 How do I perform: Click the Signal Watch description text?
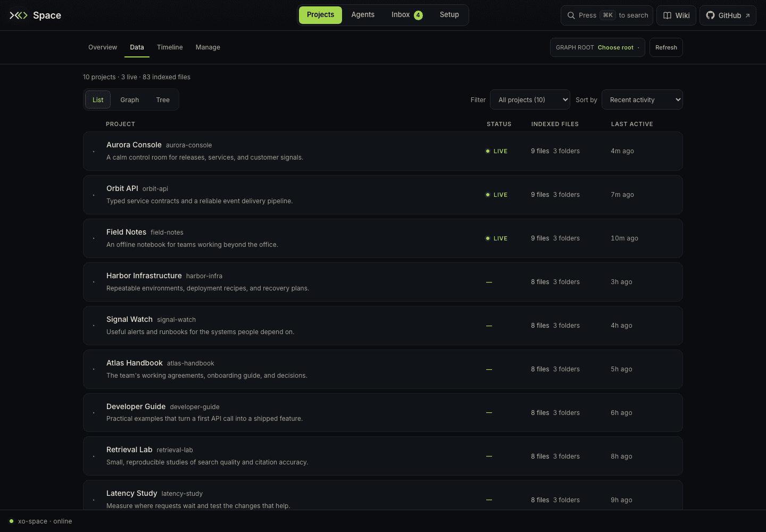coord(201,332)
